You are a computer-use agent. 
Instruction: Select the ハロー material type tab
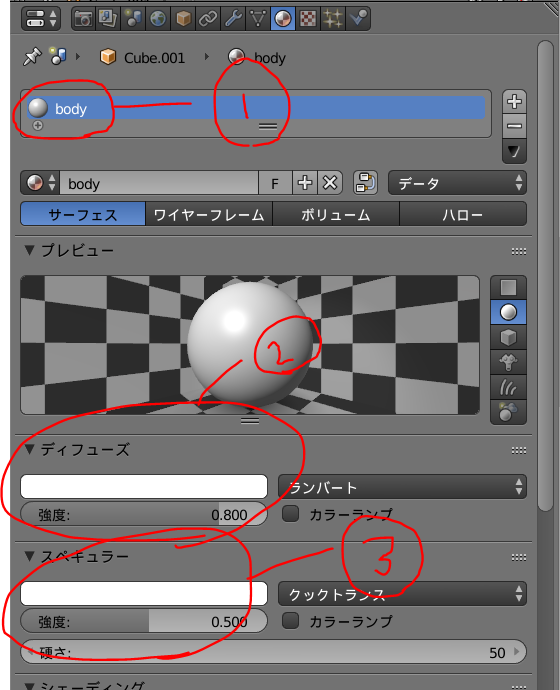click(x=463, y=214)
